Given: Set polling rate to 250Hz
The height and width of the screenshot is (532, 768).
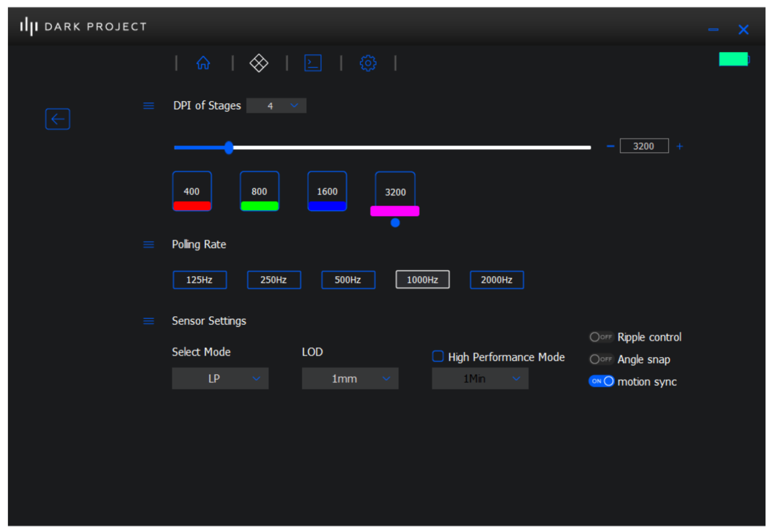Looking at the screenshot, I should tap(274, 280).
